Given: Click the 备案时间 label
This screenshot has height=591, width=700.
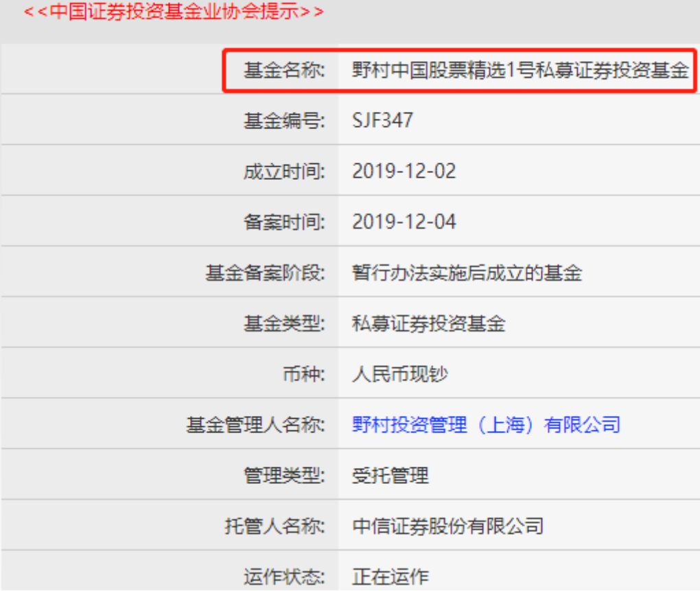Looking at the screenshot, I should point(284,222).
